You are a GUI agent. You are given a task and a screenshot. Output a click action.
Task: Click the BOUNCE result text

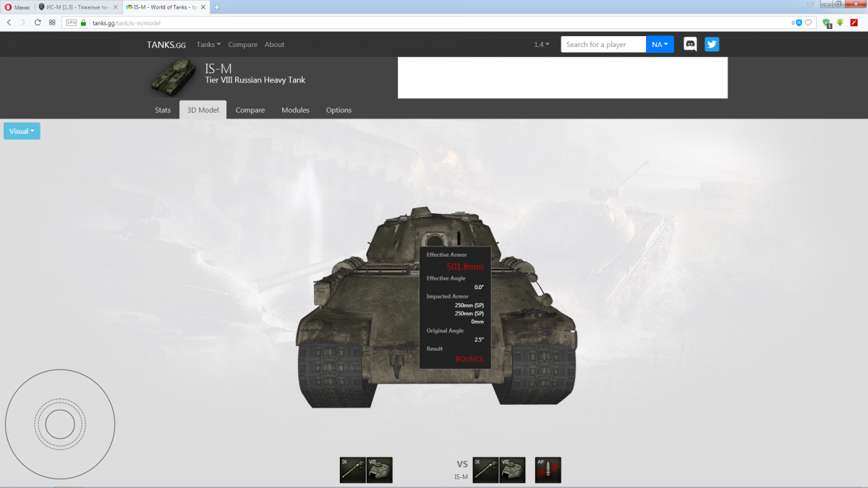(469, 359)
